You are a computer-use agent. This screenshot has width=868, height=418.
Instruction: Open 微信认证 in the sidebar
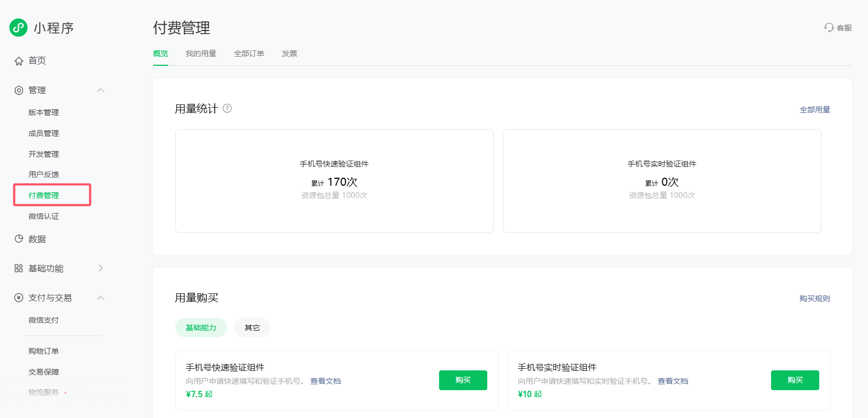pos(43,216)
